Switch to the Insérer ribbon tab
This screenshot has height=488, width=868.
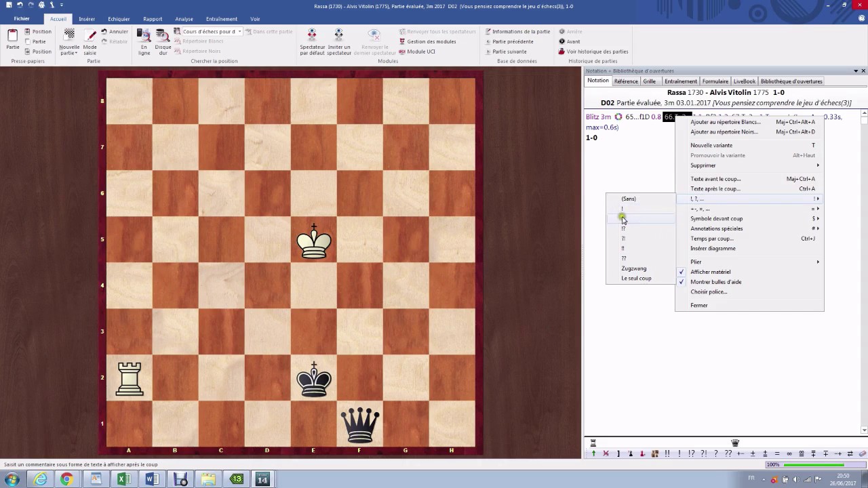point(87,19)
